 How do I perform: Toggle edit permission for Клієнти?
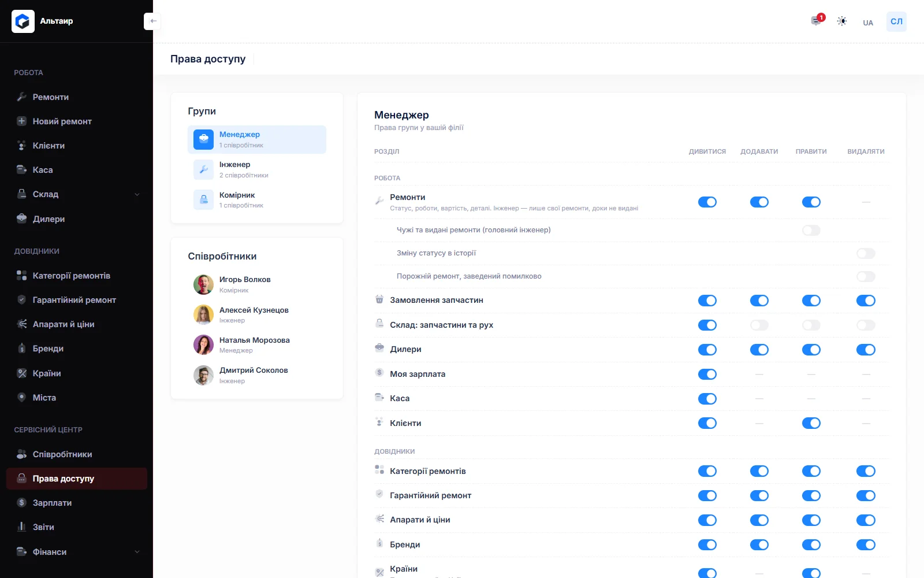click(811, 424)
